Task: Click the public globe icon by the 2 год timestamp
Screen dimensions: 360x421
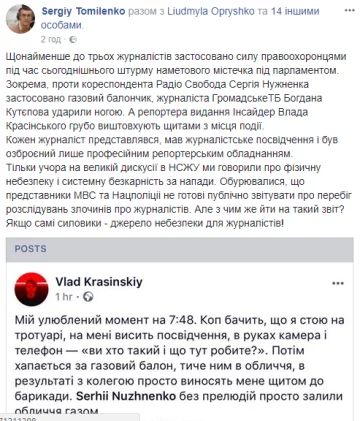Action: pyautogui.click(x=73, y=40)
